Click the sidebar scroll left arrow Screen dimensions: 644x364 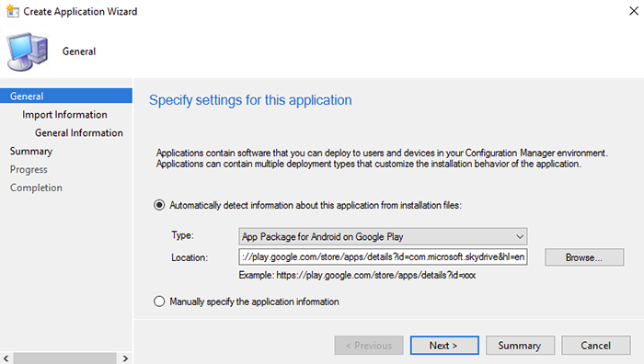click(x=6, y=358)
